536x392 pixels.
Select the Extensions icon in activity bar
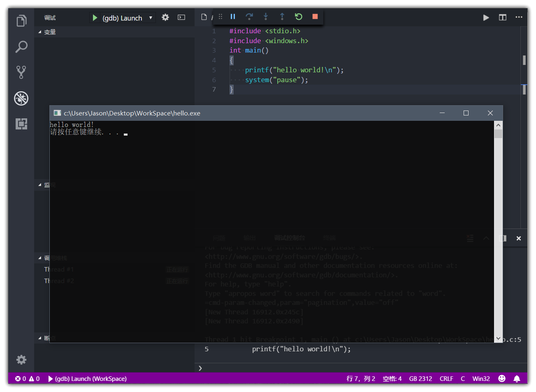pyautogui.click(x=21, y=124)
